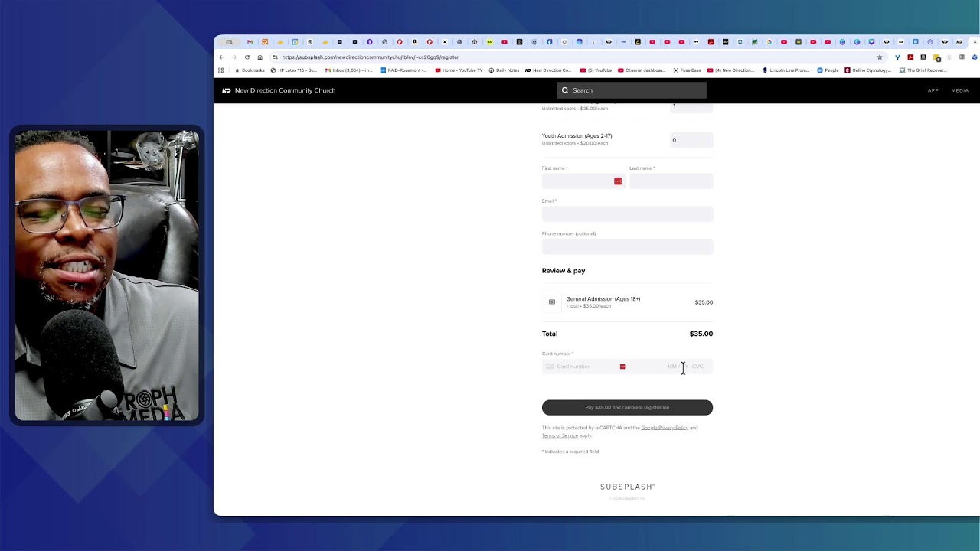Focus the Email field
This screenshot has width=980, height=551.
tap(627, 214)
